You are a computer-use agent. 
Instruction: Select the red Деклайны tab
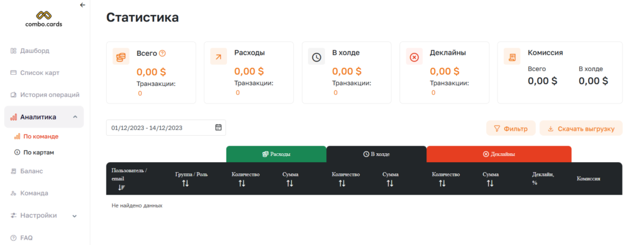[x=499, y=155]
